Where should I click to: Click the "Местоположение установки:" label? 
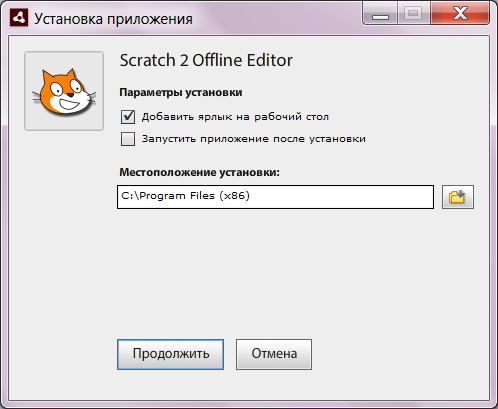point(200,172)
